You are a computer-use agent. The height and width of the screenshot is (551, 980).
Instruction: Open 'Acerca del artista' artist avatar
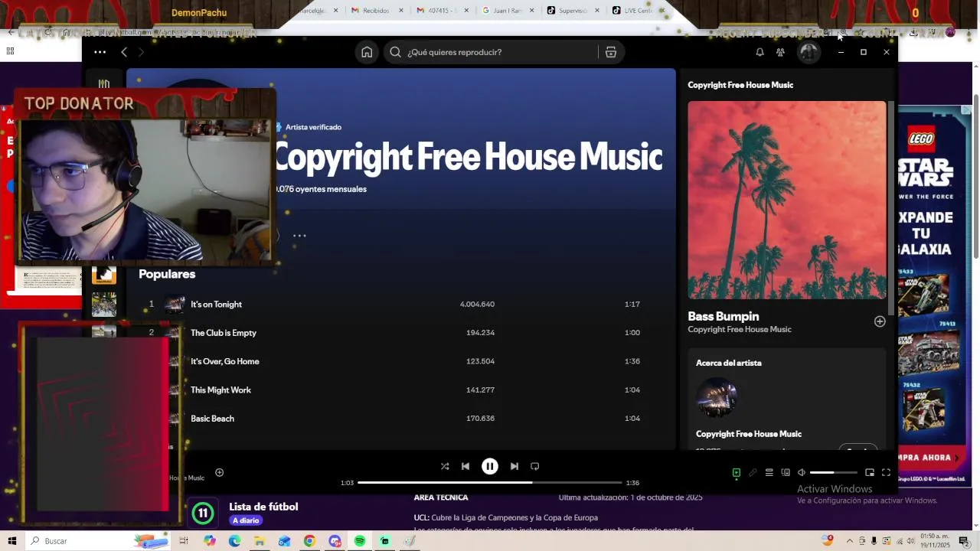(717, 398)
